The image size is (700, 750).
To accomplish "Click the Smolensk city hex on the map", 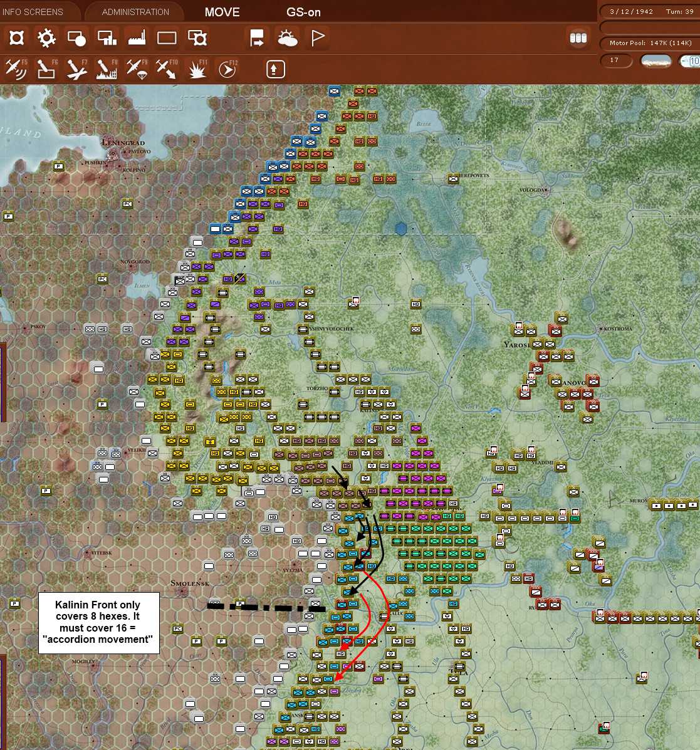I will click(x=182, y=591).
